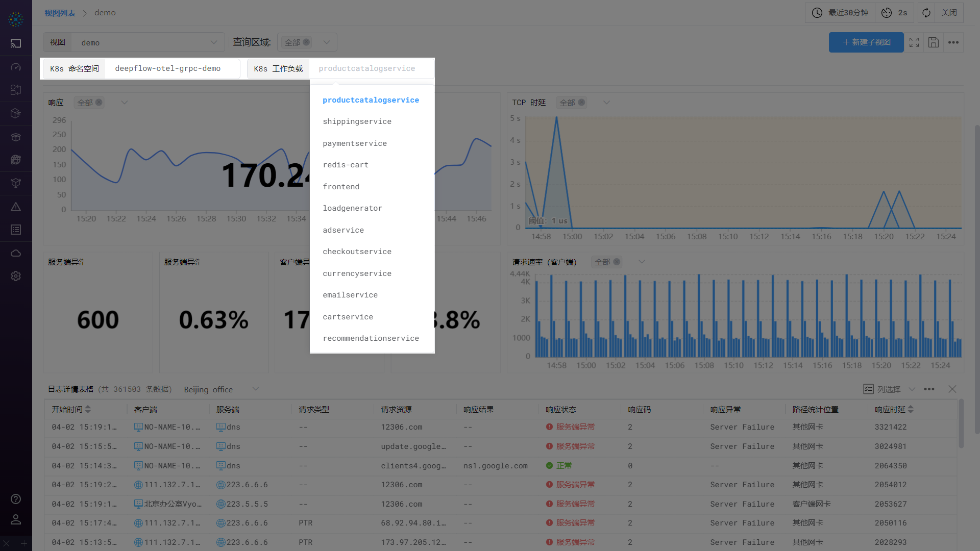Open the 查询区域 dropdown
Image resolution: width=980 pixels, height=551 pixels.
coord(326,42)
